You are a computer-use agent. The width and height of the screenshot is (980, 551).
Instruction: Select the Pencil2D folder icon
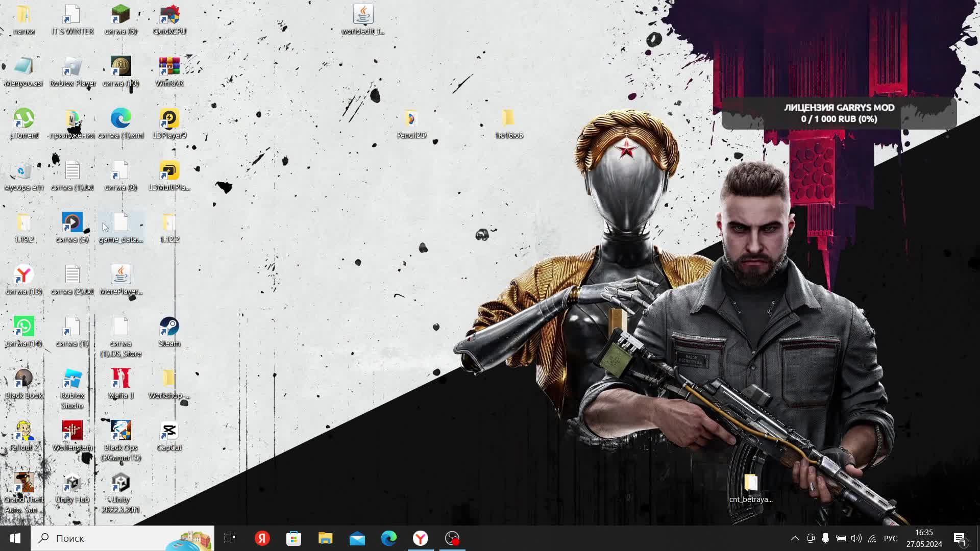411,124
